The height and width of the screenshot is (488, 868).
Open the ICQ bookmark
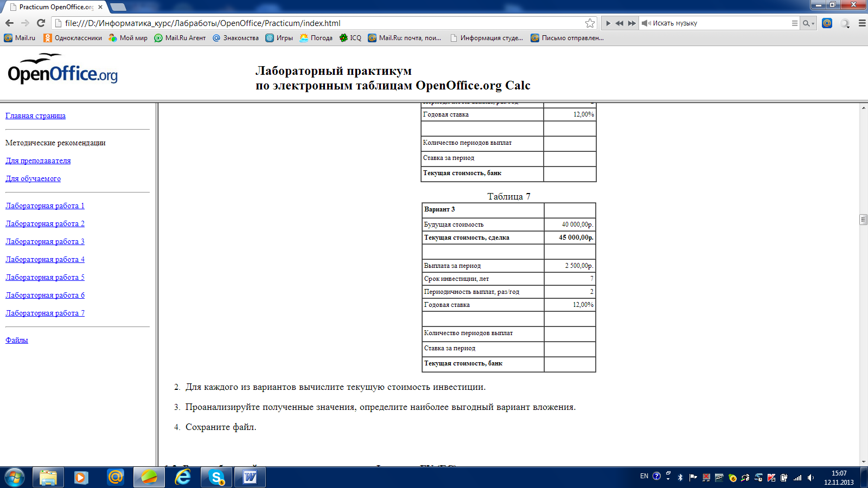[350, 38]
